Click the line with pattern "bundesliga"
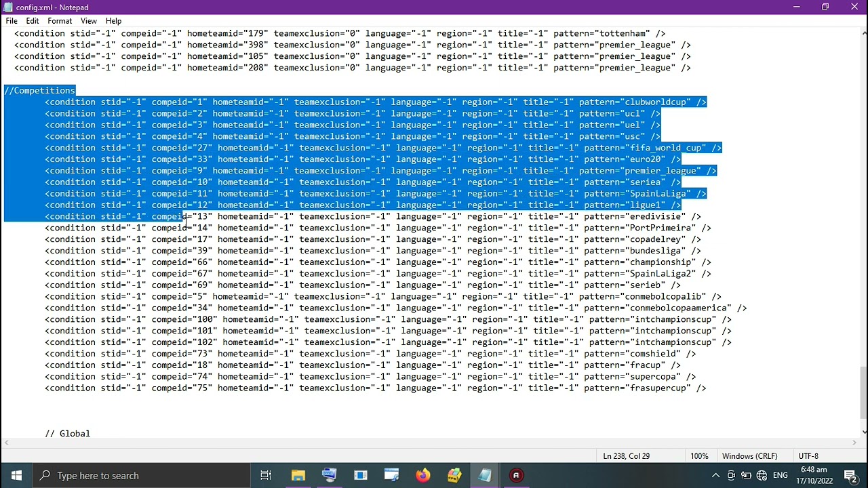Viewport: 868px width, 488px height. (373, 251)
